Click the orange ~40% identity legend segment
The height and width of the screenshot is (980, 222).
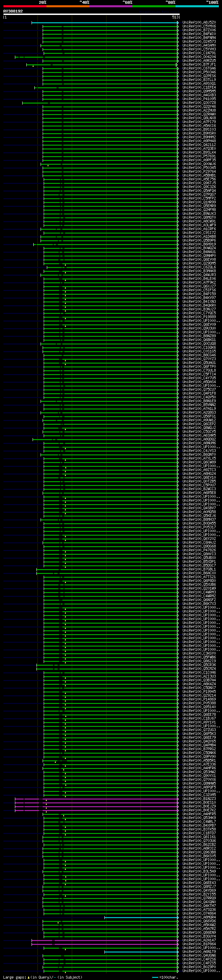point(68,6)
